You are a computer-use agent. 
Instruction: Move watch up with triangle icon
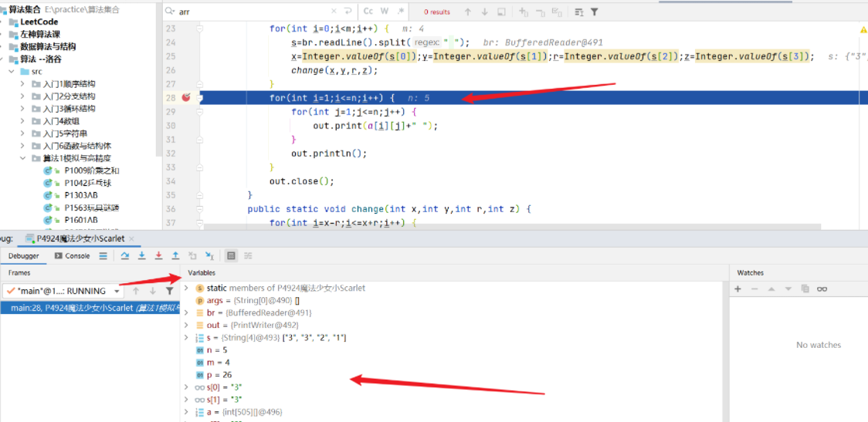(771, 289)
